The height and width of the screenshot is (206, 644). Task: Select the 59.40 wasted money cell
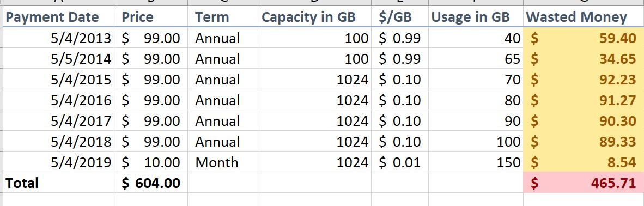(584, 38)
